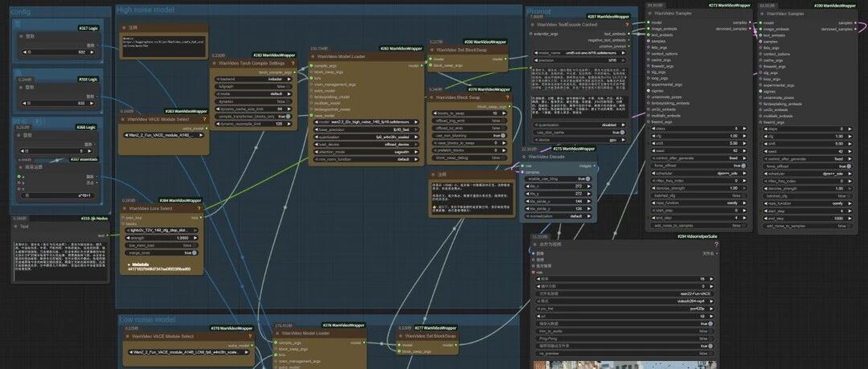Toggle dynamic in Torch Compile Settings

(x=255, y=101)
